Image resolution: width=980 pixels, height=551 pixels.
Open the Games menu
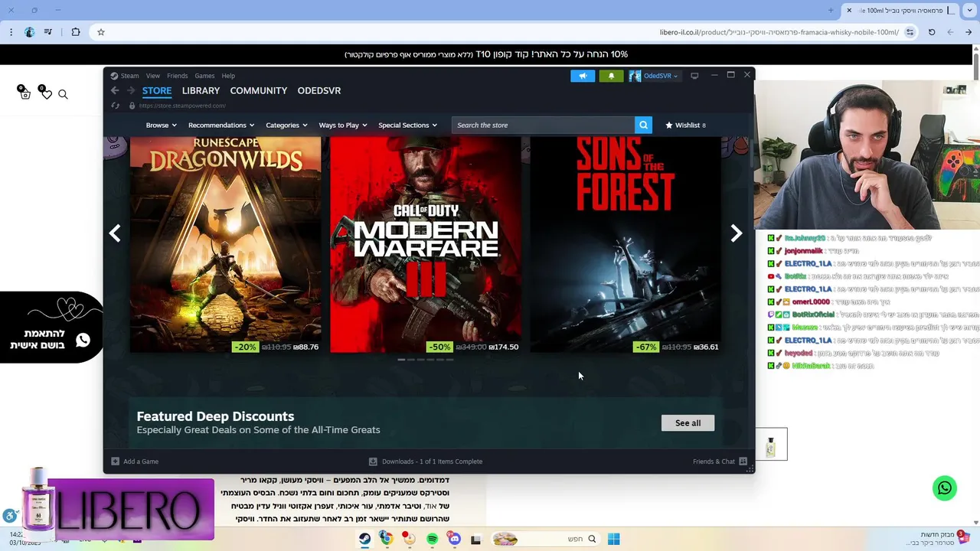coord(204,76)
